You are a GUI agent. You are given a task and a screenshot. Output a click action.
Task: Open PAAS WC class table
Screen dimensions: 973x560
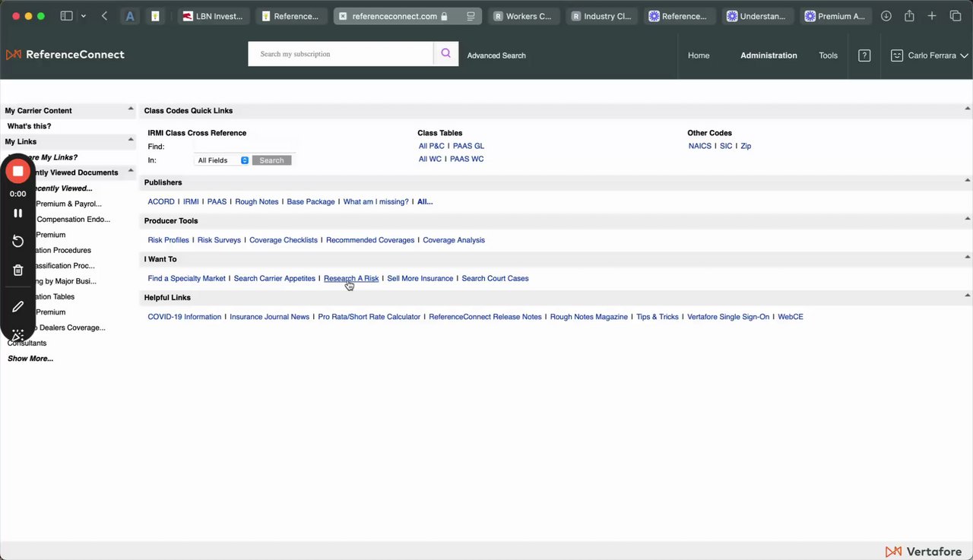tap(467, 159)
